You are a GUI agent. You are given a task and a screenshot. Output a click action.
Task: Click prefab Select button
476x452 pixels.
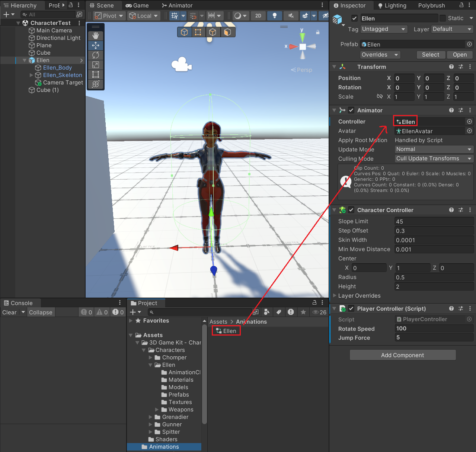[x=431, y=55]
